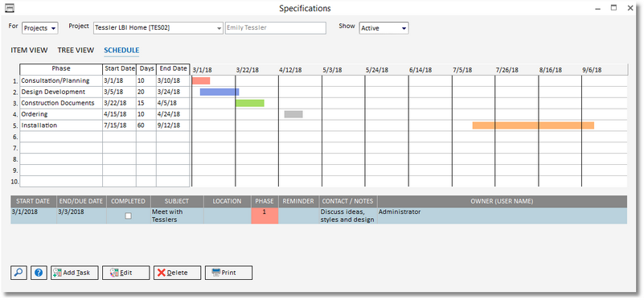This screenshot has height=300, width=644.
Task: Select the gray Ordering Gantt bar
Action: (x=293, y=114)
